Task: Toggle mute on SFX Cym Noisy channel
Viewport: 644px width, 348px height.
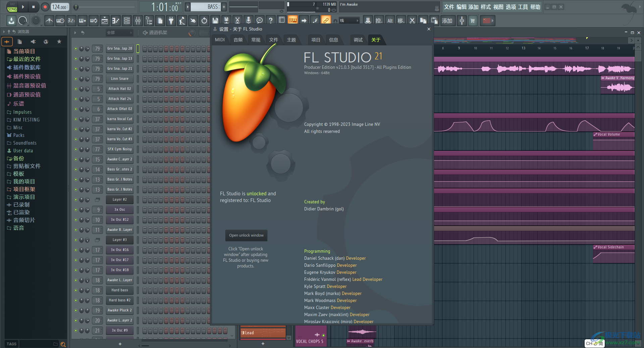Action: coord(76,149)
